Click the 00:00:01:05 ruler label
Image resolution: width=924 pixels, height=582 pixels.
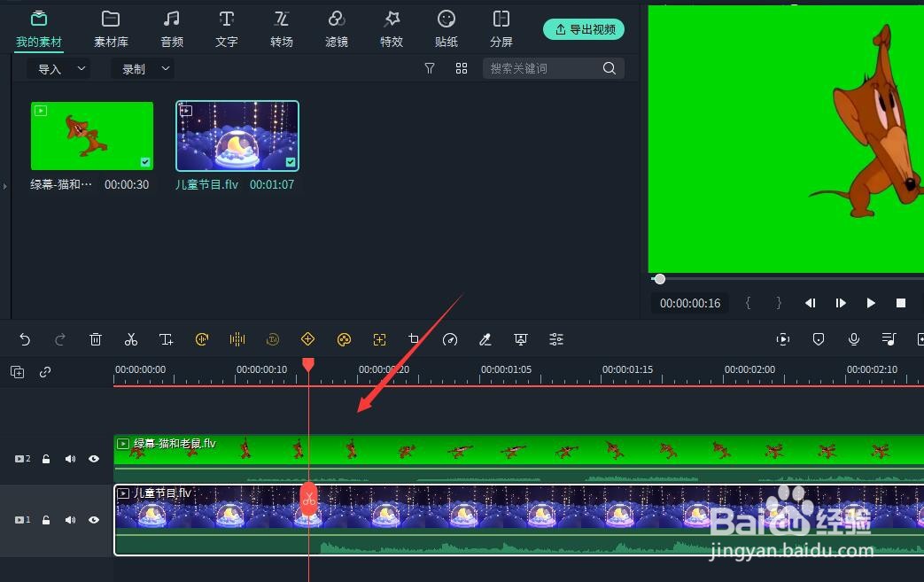click(x=506, y=369)
